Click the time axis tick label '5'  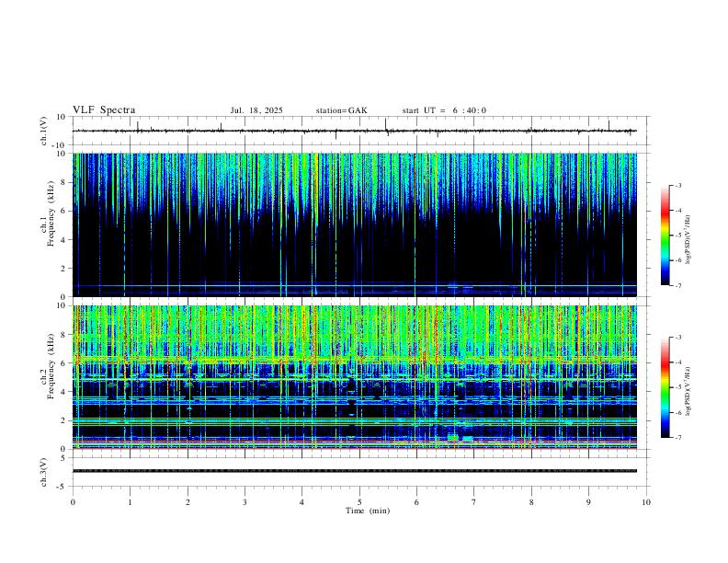tap(359, 502)
